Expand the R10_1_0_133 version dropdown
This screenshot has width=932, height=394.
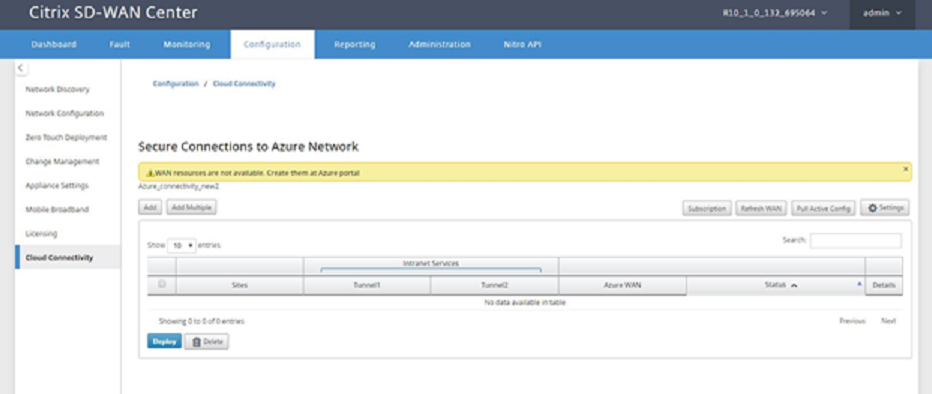pyautogui.click(x=774, y=12)
